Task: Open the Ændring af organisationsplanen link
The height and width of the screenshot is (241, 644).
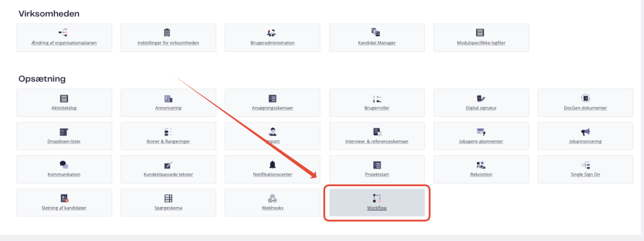Action: pos(64,43)
